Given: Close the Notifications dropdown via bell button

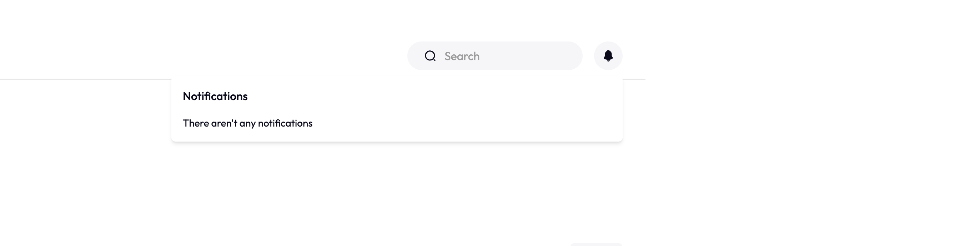Looking at the screenshot, I should 608,56.
